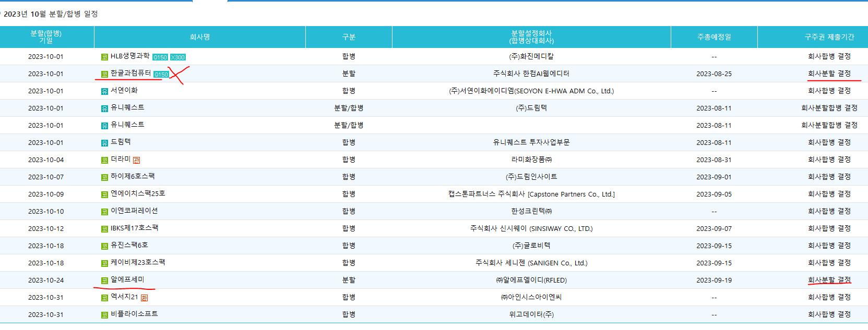Select the ㈜아인시스아이엔씨 cell

click(x=531, y=297)
